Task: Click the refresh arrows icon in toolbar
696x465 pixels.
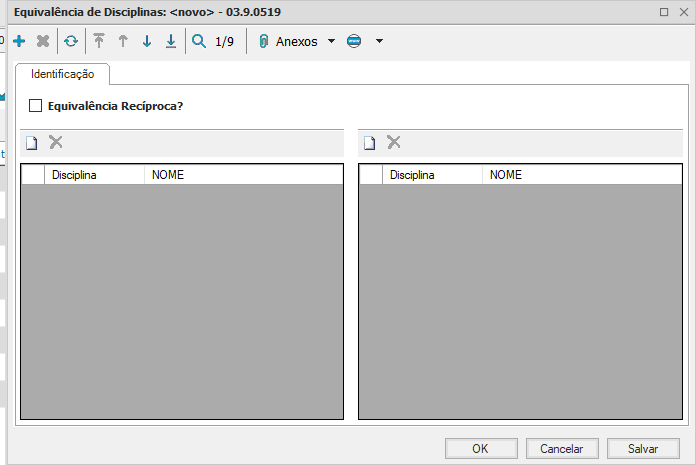Action: click(x=71, y=42)
